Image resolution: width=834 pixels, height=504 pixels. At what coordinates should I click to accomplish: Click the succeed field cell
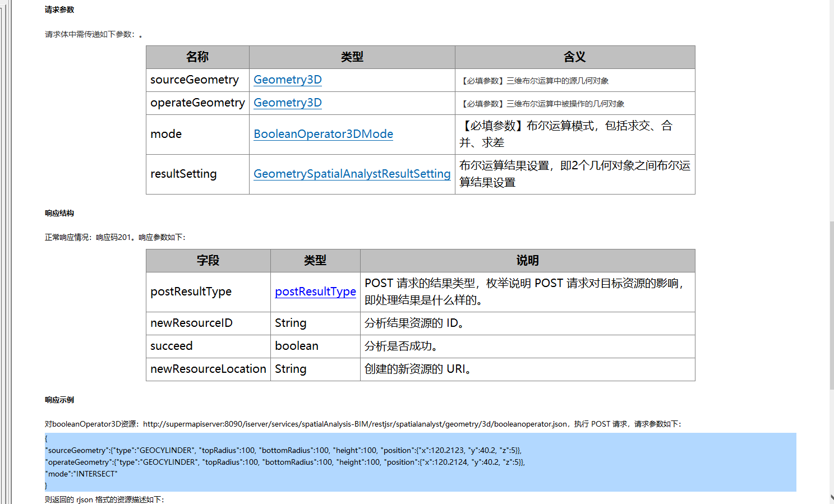pos(208,346)
